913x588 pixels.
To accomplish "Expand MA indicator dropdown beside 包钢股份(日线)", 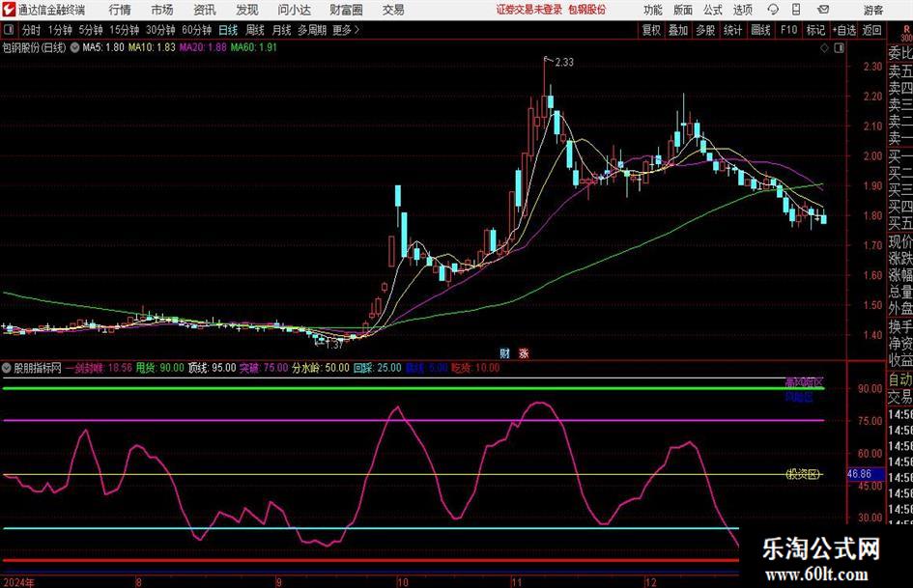I will pos(74,47).
